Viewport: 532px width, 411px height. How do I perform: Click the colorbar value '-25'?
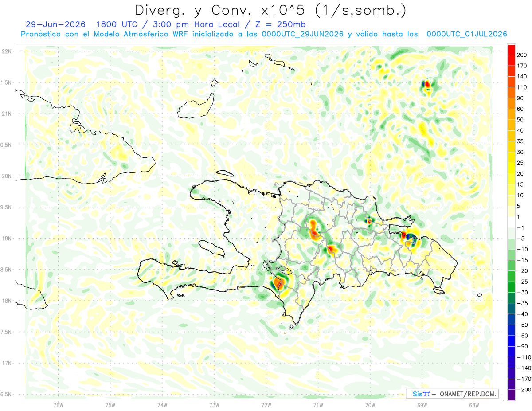pyautogui.click(x=523, y=282)
